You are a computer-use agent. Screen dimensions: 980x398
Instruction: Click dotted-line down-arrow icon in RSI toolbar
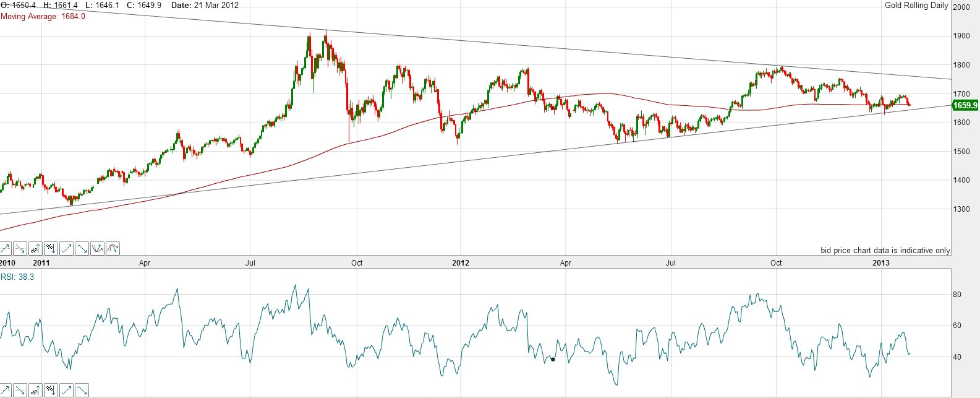[x=20, y=391]
